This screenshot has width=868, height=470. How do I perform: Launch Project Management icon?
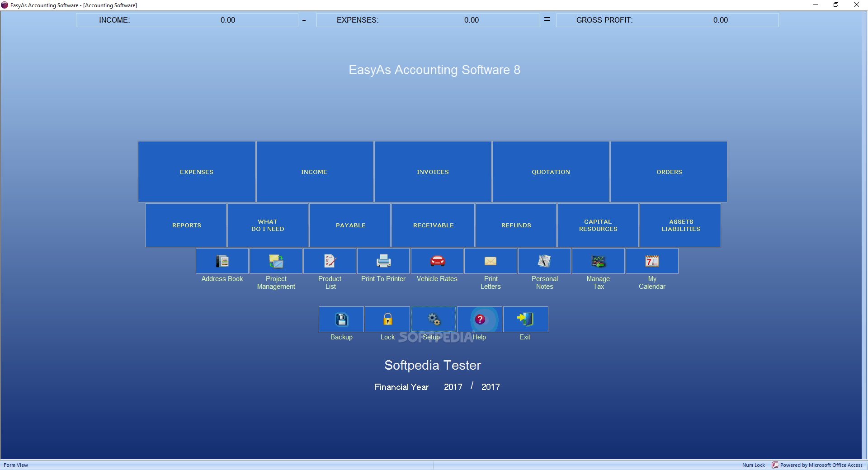(x=276, y=261)
